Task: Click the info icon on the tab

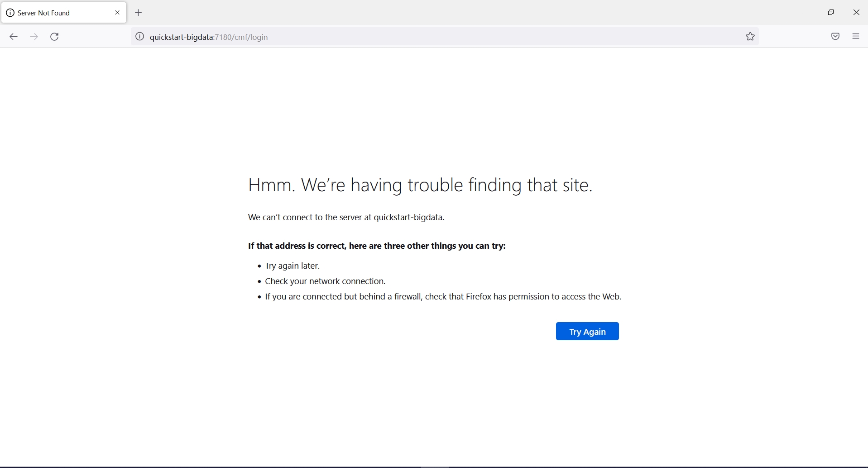Action: [10, 12]
